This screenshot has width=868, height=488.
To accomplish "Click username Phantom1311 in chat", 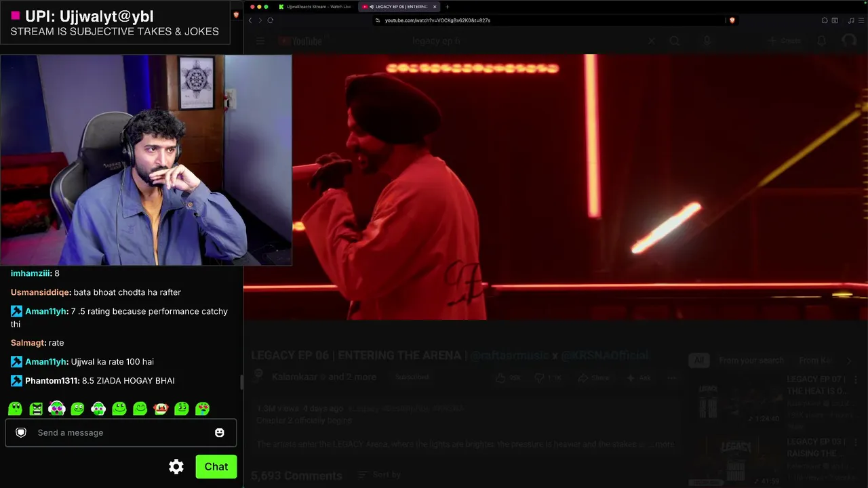I will [x=52, y=381].
